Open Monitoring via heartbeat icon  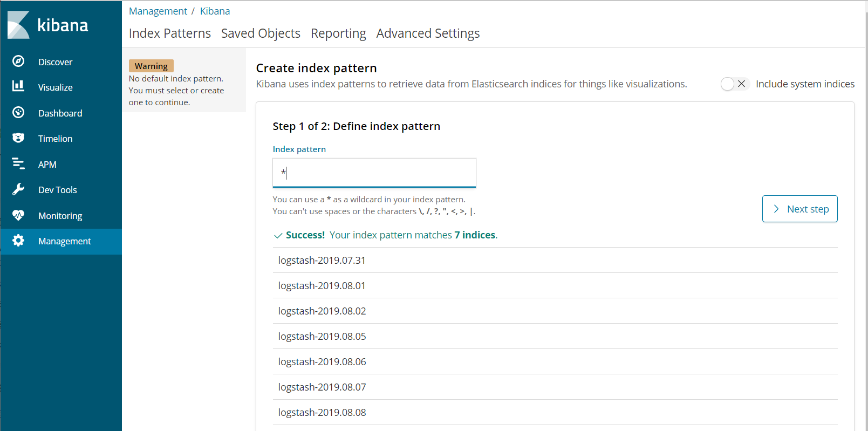pyautogui.click(x=18, y=215)
